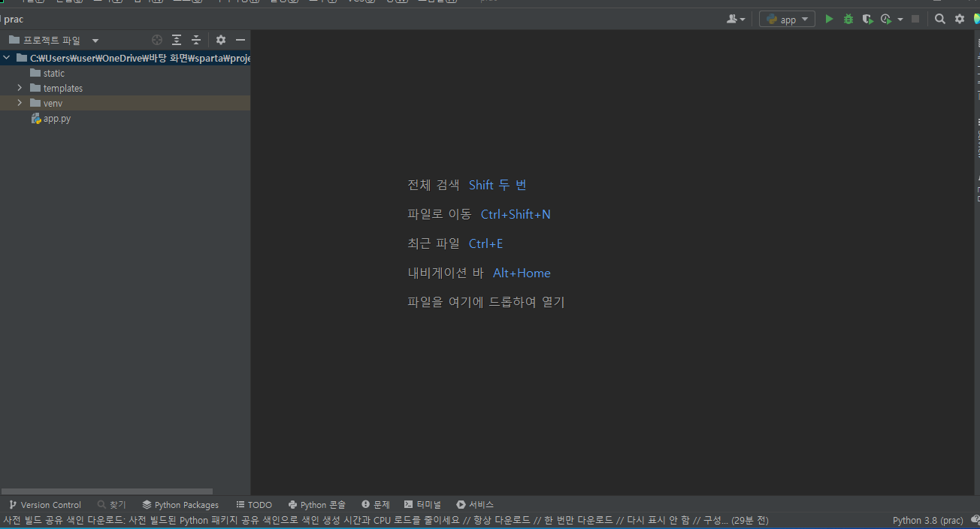Click the prac project name breadcrumb
The image size is (980, 529).
coord(14,20)
